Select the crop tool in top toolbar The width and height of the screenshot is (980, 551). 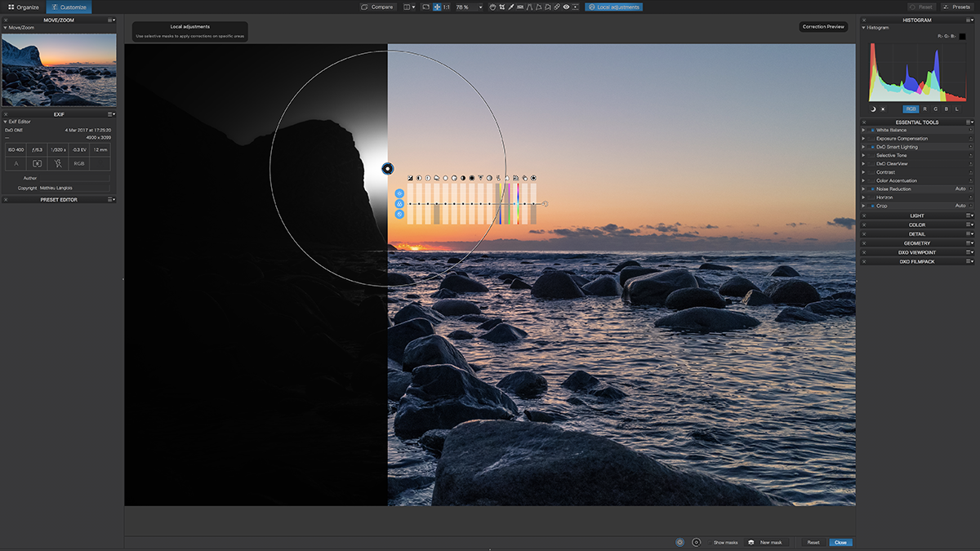(501, 7)
